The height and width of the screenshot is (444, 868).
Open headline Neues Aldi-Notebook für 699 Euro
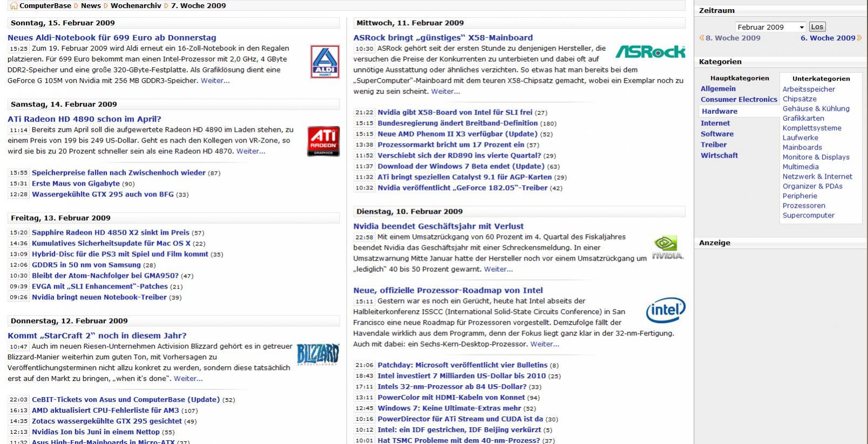112,38
